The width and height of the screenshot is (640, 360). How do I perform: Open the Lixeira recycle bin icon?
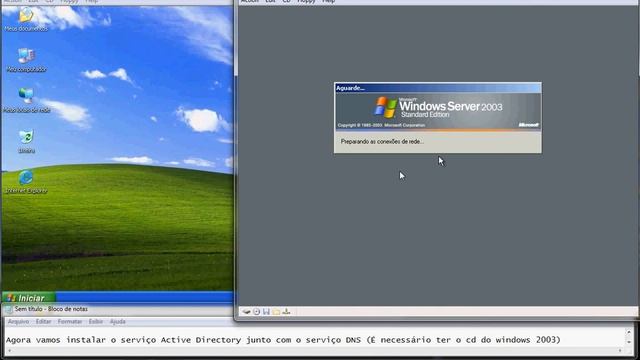[26, 141]
